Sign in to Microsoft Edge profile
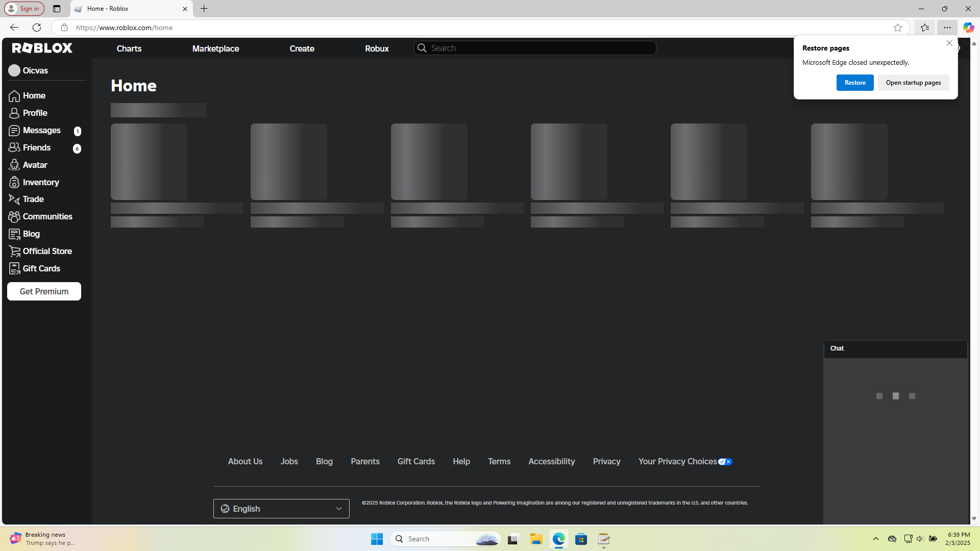 click(x=24, y=9)
